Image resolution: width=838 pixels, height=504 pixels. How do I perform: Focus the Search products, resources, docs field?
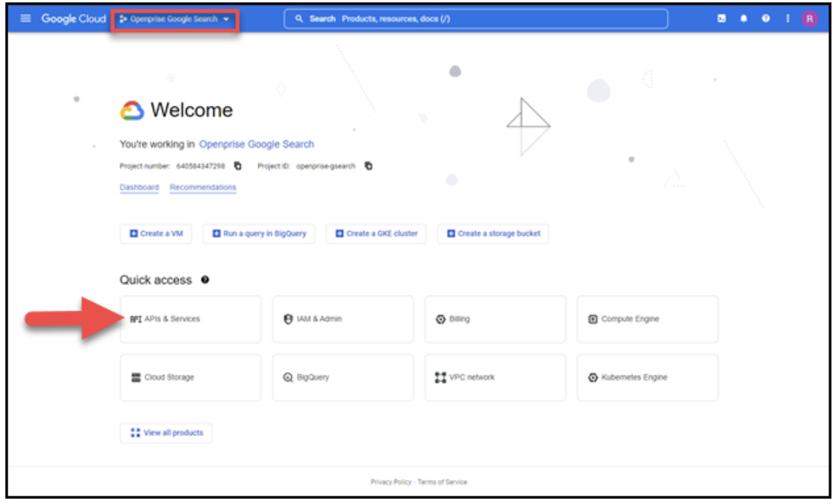click(x=476, y=19)
